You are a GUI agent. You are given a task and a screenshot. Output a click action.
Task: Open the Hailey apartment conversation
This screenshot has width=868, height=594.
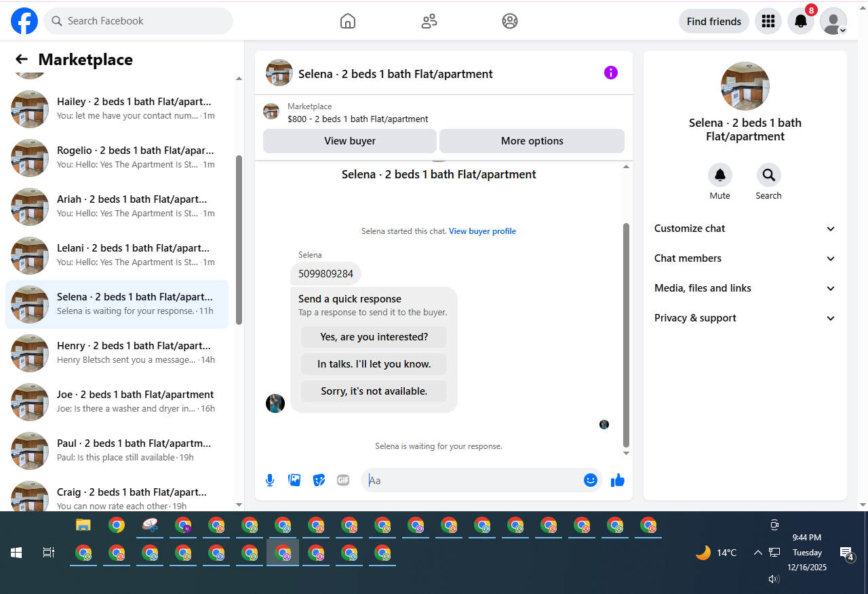point(117,109)
